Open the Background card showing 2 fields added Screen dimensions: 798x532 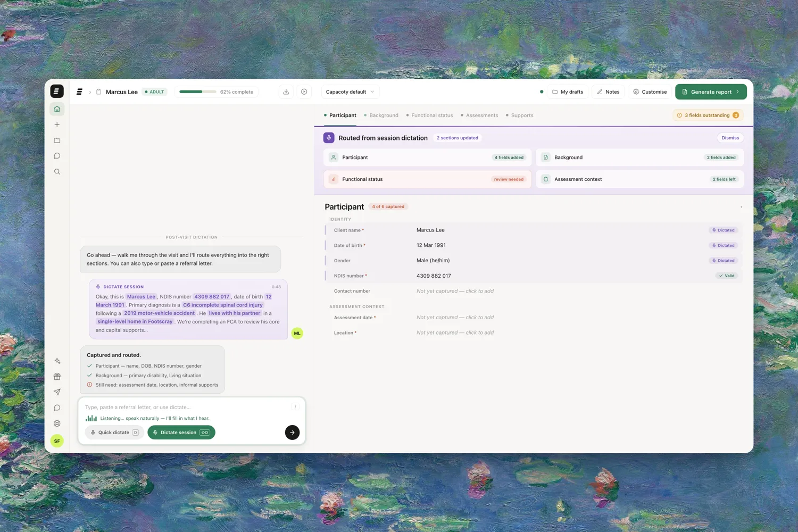(x=639, y=157)
